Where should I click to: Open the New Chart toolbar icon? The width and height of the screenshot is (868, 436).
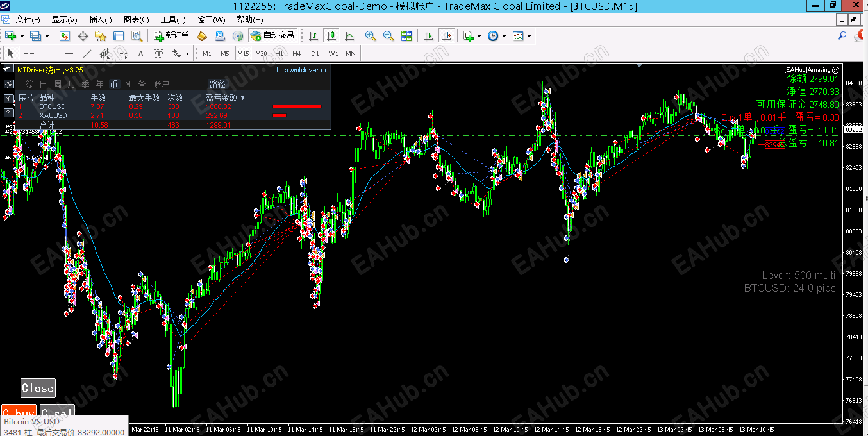click(10, 36)
